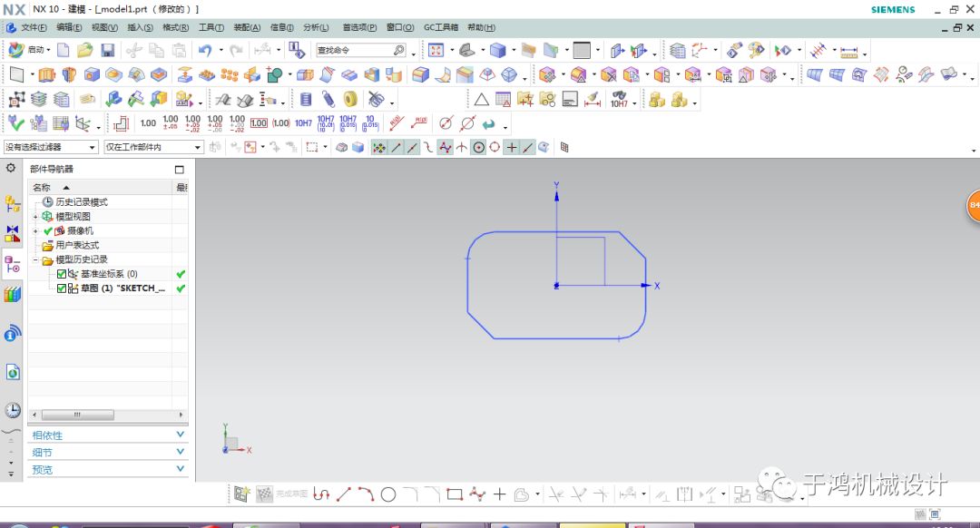980x528 pixels.
Task: Select the Circle sketch tool
Action: pyautogui.click(x=388, y=494)
